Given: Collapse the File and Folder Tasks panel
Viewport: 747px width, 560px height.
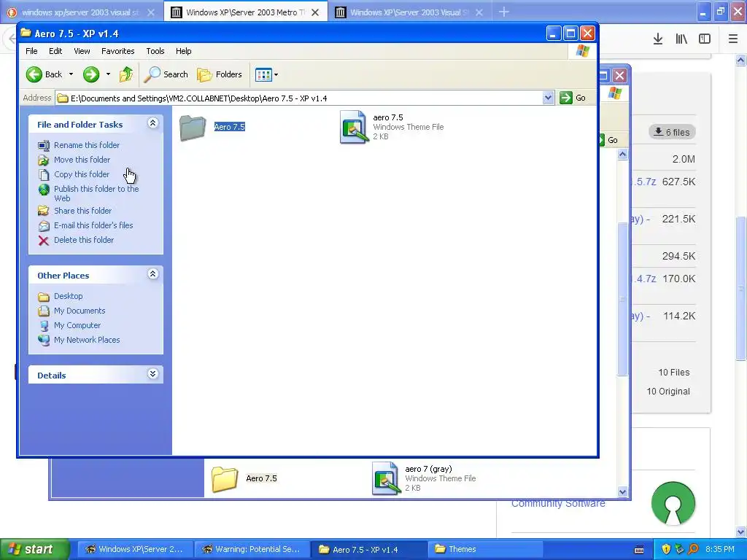Looking at the screenshot, I should coord(153,123).
